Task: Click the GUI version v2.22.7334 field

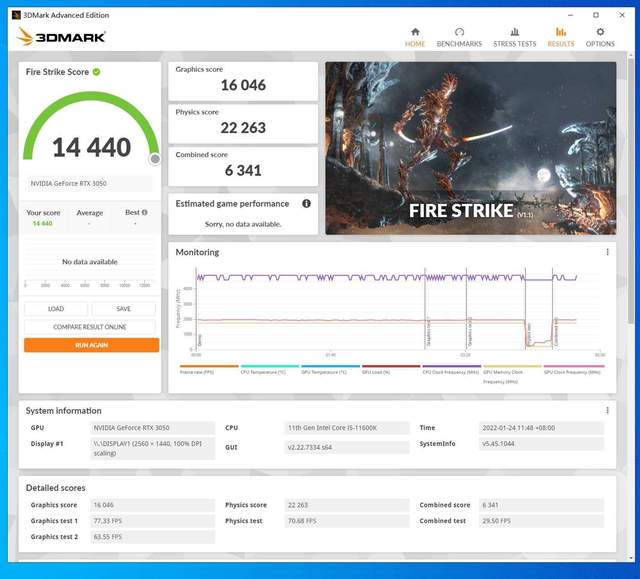Action: (347, 447)
